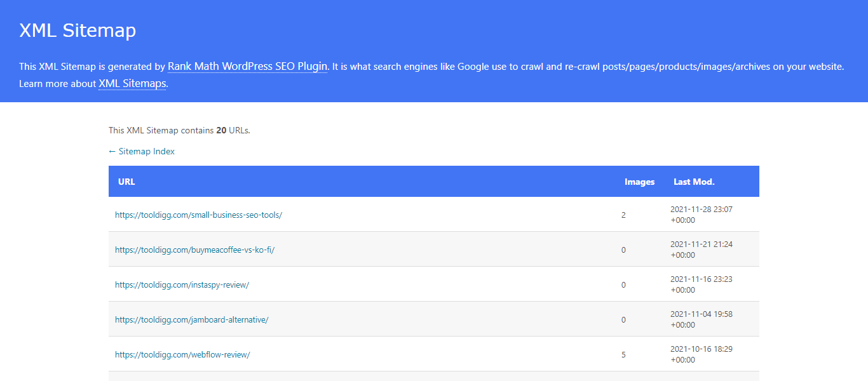
Task: Click image count 2 in small-business-seo-tools row
Action: point(623,215)
